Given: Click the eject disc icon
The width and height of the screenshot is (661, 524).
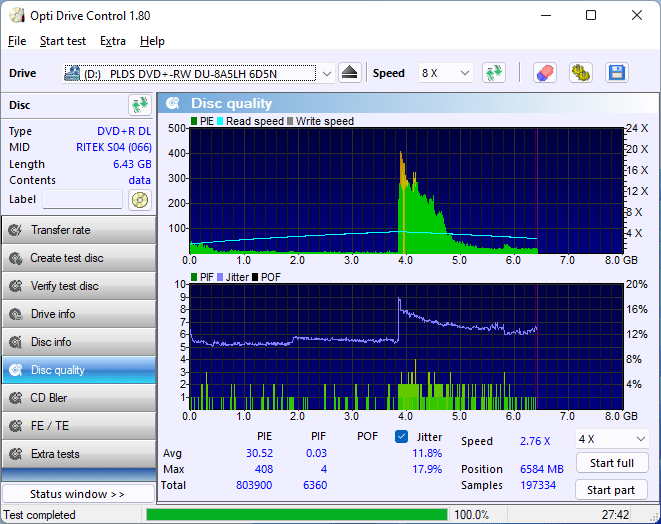Looking at the screenshot, I should [x=349, y=73].
